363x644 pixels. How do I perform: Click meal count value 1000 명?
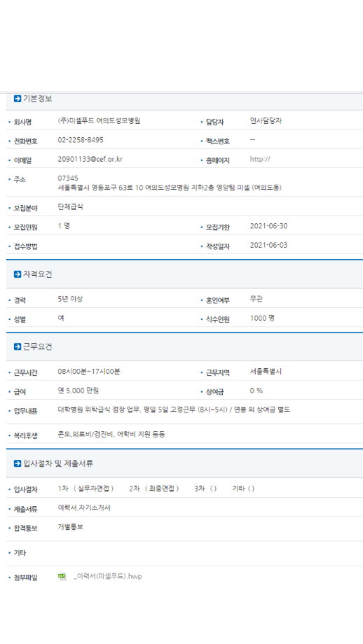[x=262, y=318]
